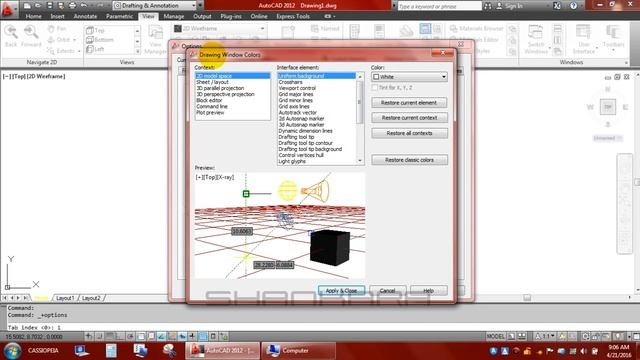Click Interface element list scroll-down arrow
Image resolution: width=640 pixels, height=360 pixels.
(360, 161)
